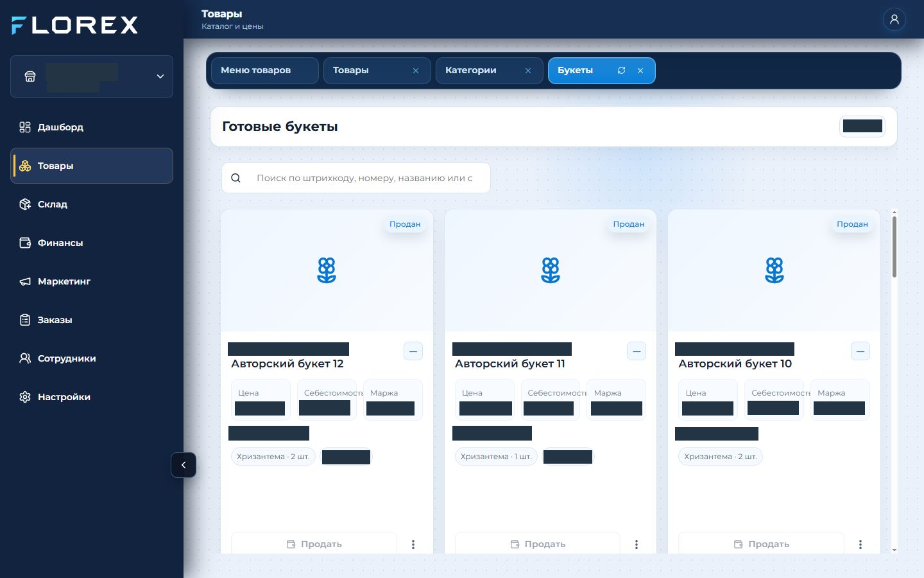Image resolution: width=924 pixels, height=578 pixels.
Task: Close the Категории tab
Action: point(528,71)
